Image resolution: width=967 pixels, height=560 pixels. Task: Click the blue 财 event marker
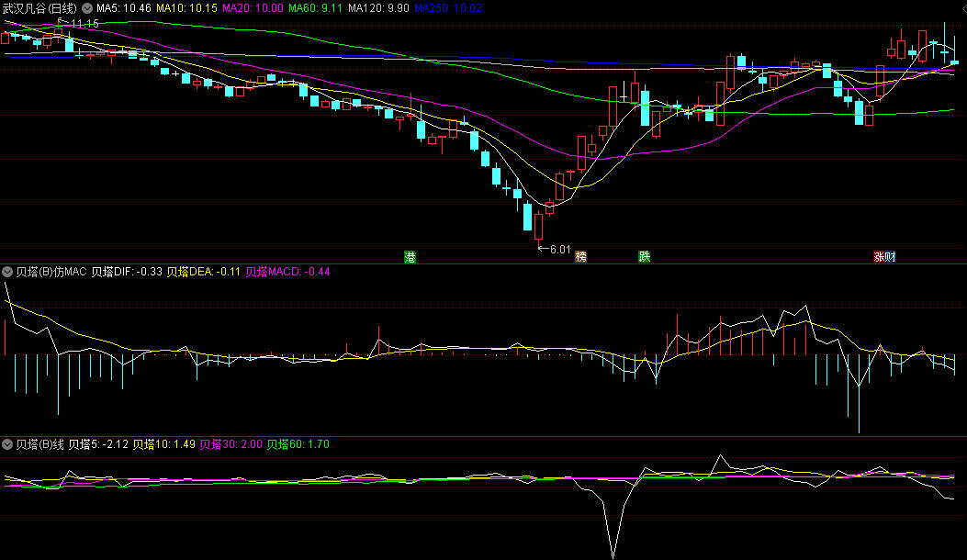pos(890,256)
